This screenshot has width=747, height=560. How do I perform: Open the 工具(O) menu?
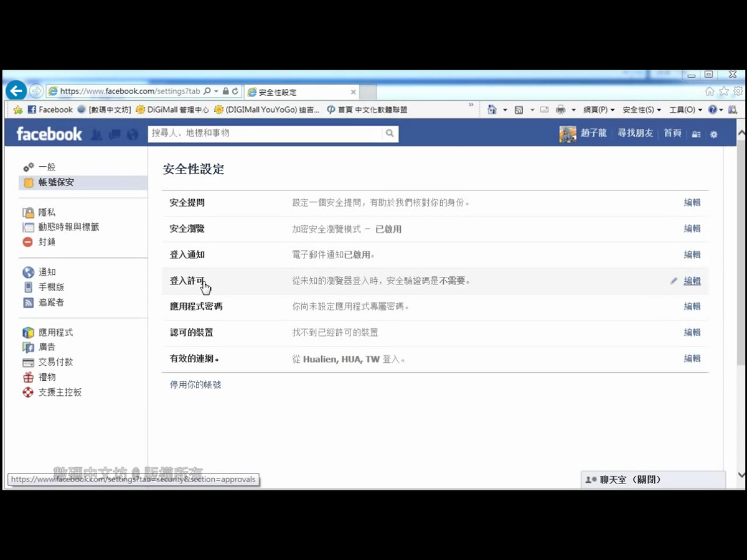click(x=685, y=110)
